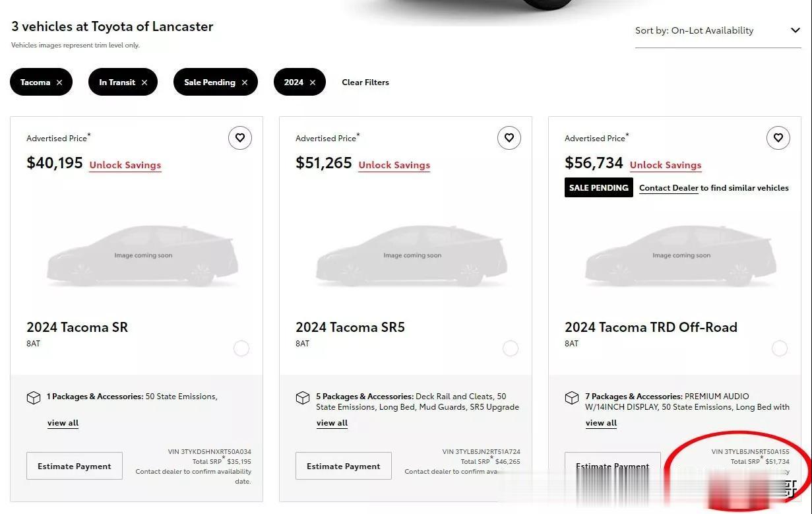Select compare circle for Tacoma SR5

tap(511, 348)
